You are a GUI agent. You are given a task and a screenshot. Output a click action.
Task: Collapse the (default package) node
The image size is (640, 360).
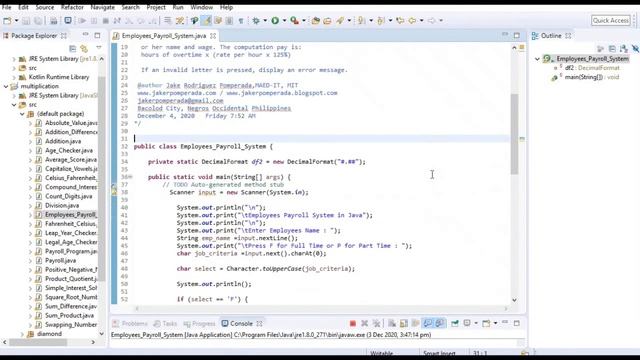tap(22, 114)
